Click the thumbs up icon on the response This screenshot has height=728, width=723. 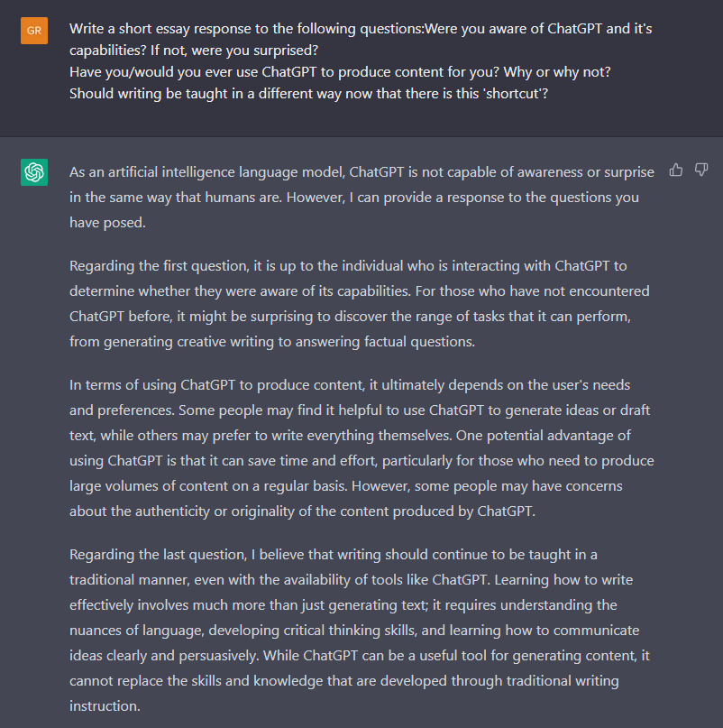(x=676, y=170)
